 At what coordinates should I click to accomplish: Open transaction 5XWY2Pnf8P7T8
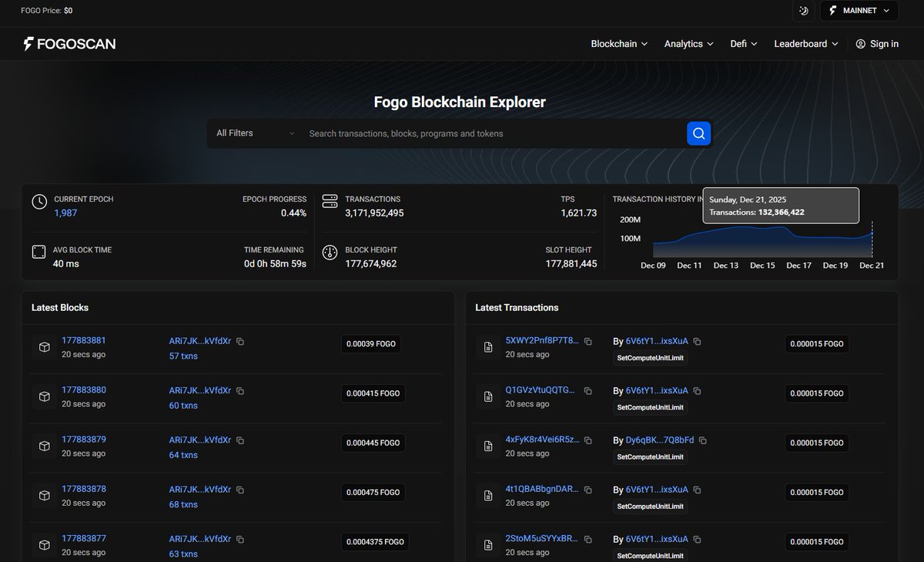tap(541, 340)
